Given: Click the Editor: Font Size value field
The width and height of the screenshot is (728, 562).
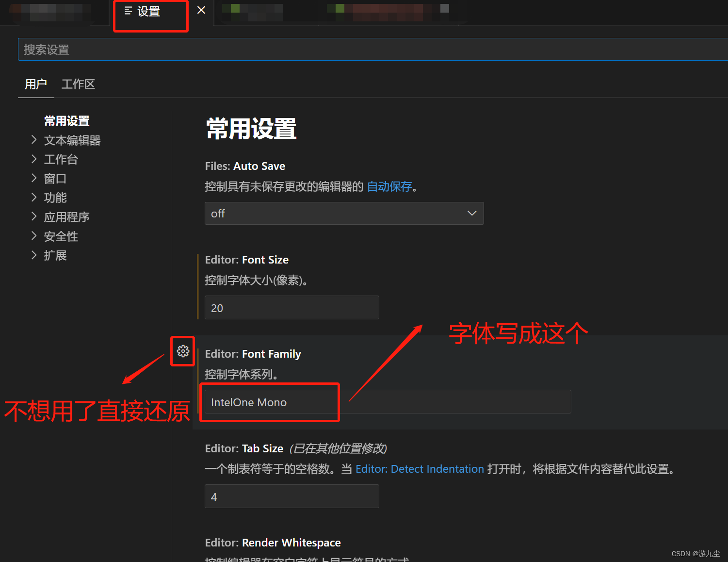Looking at the screenshot, I should [291, 307].
